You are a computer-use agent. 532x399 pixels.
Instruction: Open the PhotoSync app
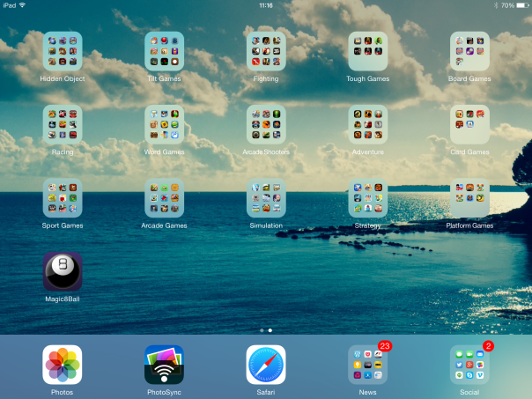[x=164, y=364]
